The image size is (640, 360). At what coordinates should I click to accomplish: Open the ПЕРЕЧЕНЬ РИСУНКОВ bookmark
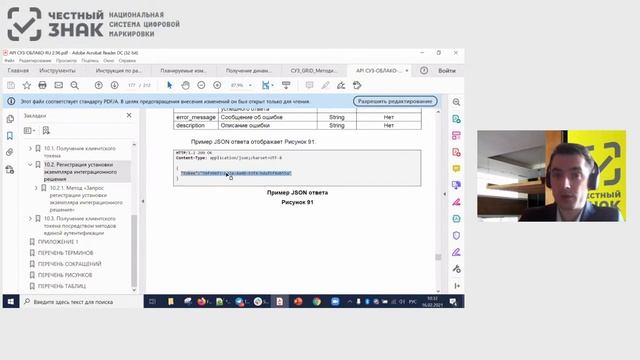click(x=65, y=275)
